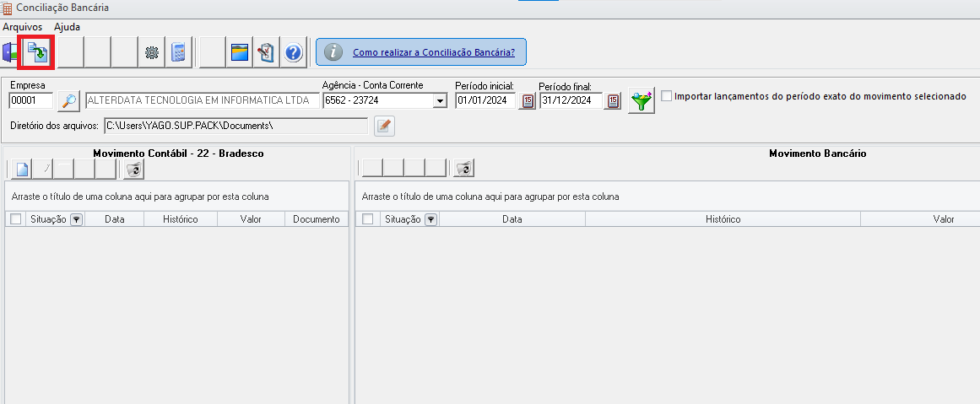Open the Arquivos menu
The height and width of the screenshot is (404, 980).
tap(23, 27)
